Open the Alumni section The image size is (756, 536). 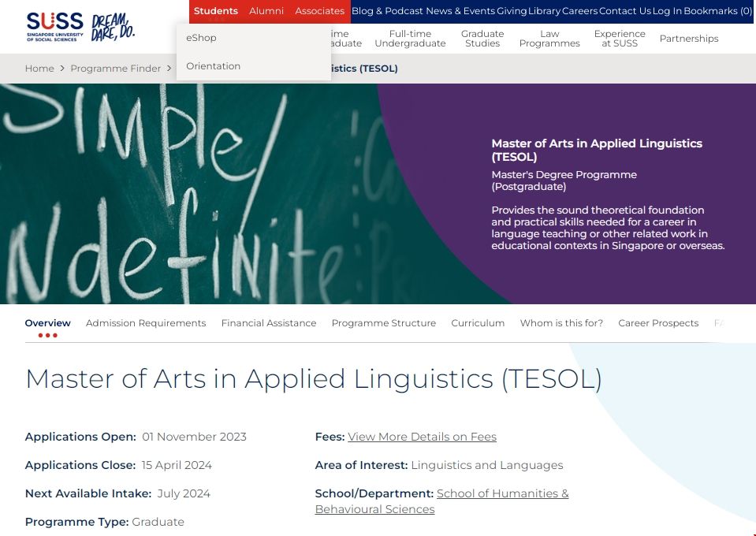pos(266,11)
